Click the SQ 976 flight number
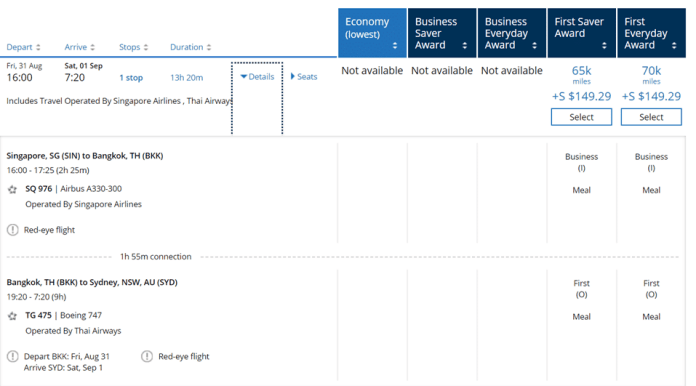This screenshot has height=386, width=696. tap(39, 189)
